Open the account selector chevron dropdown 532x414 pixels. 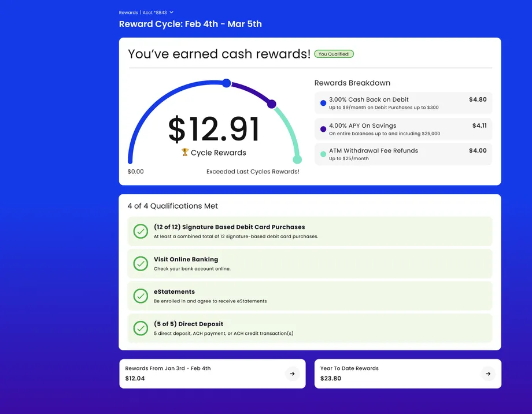click(x=171, y=12)
